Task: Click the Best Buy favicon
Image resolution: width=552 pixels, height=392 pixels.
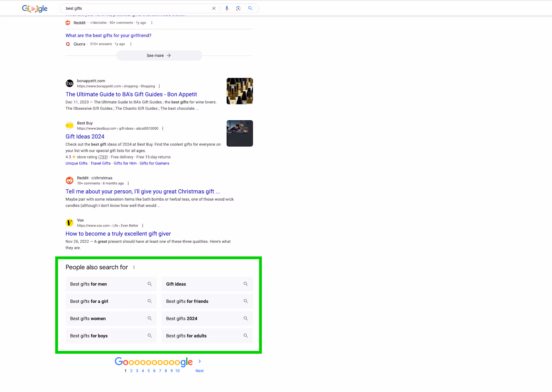Action: point(70,125)
